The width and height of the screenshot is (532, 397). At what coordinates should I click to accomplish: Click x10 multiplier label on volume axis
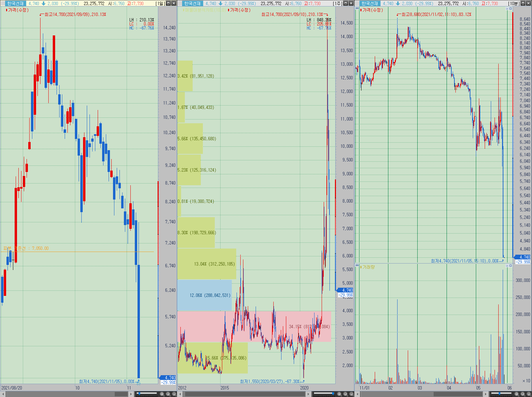[526, 381]
